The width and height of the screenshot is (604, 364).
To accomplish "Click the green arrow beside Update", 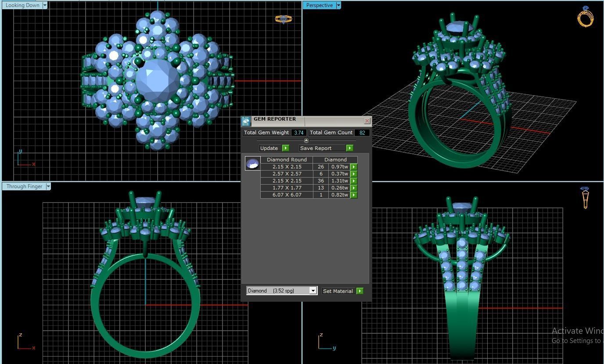I will coord(286,148).
